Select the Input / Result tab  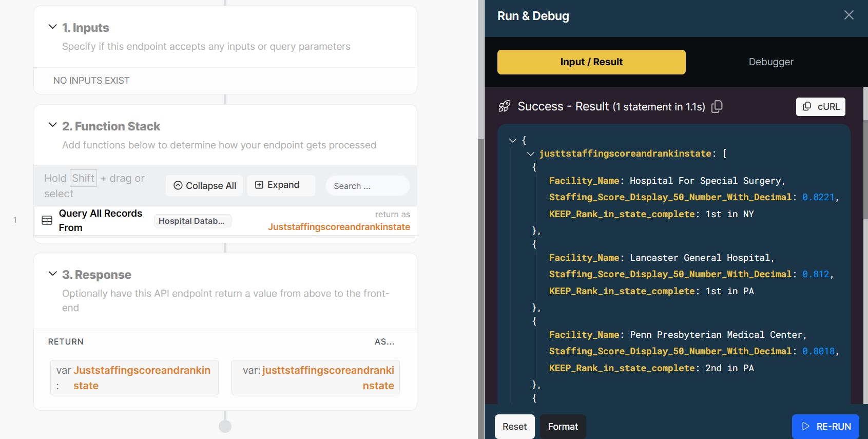pyautogui.click(x=591, y=62)
